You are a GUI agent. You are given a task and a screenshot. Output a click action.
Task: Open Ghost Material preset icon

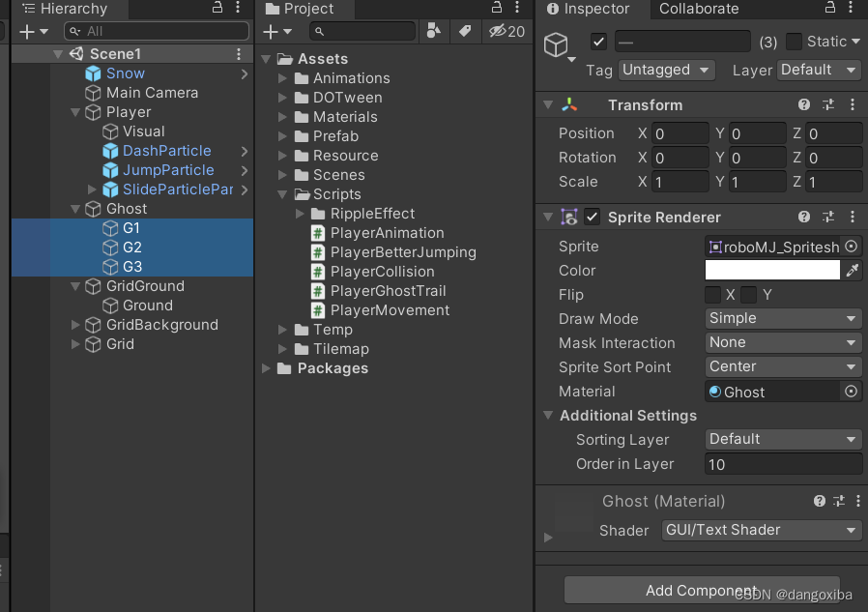(839, 501)
